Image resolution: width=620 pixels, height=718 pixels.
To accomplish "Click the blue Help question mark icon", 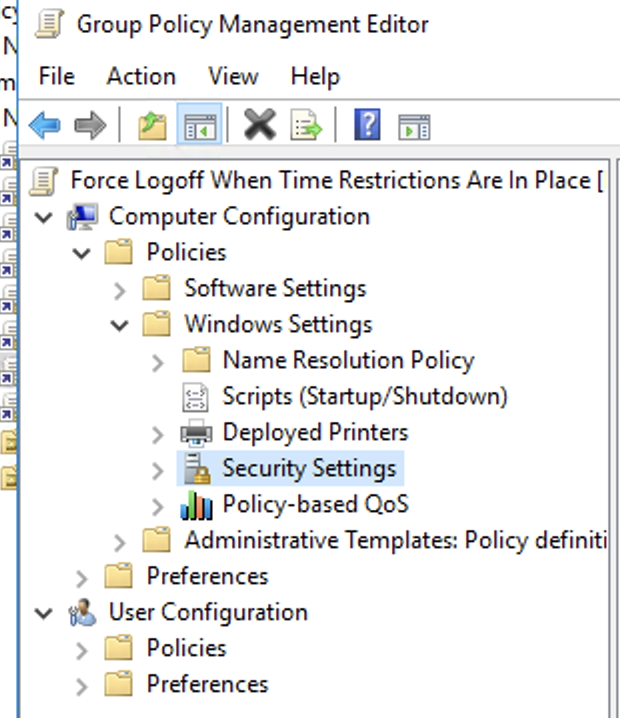I will tap(367, 125).
